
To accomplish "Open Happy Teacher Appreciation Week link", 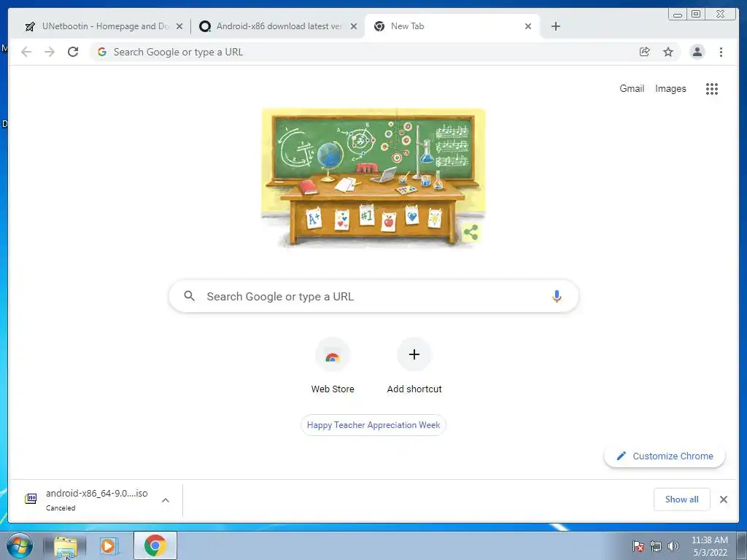I will 373,425.
